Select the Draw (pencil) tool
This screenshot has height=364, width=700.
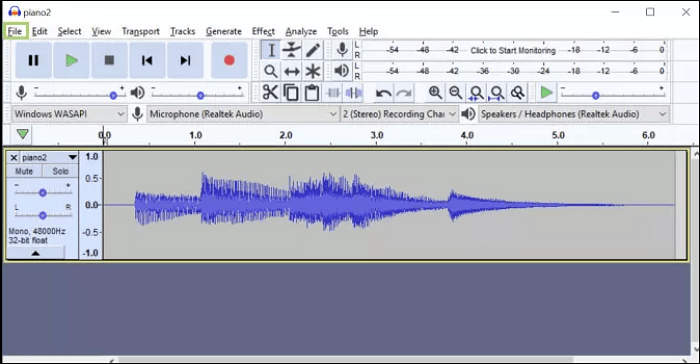(x=312, y=50)
